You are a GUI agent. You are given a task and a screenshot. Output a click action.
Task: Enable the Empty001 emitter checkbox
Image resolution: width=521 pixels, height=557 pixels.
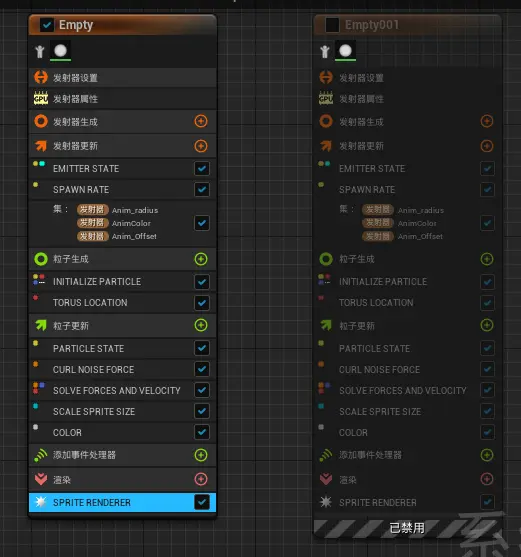[332, 25]
